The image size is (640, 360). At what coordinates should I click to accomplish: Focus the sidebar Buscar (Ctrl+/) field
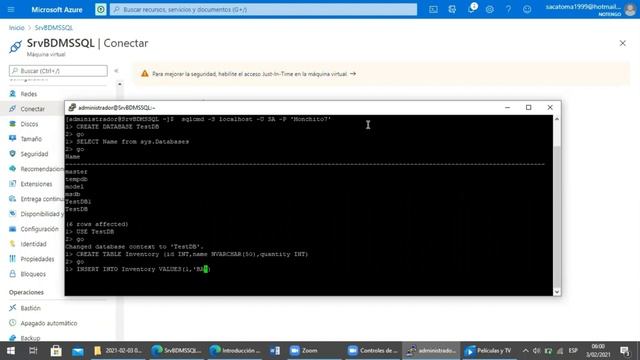tap(58, 71)
